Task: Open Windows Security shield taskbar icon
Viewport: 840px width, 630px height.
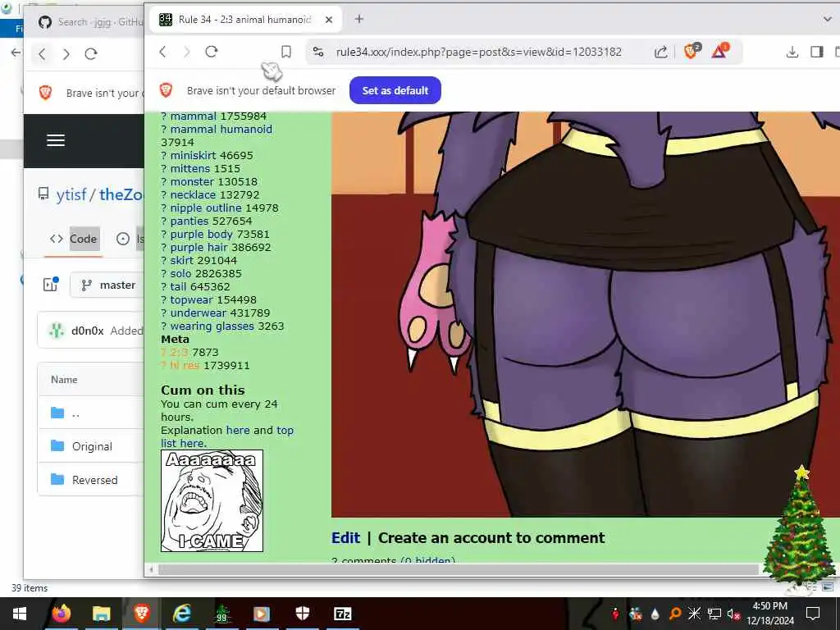Action: tap(302, 614)
